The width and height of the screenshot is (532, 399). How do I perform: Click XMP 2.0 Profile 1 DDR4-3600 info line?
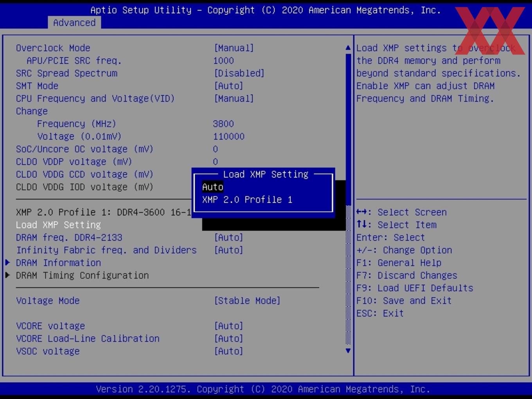click(x=104, y=212)
